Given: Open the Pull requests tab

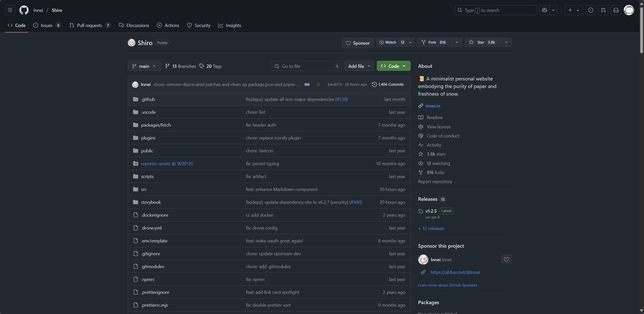Looking at the screenshot, I should click(x=90, y=25).
